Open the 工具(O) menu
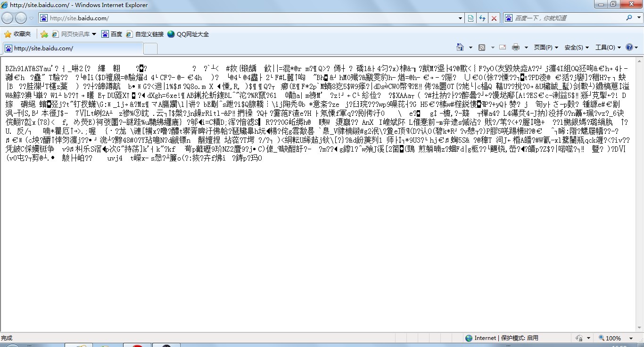 608,48
